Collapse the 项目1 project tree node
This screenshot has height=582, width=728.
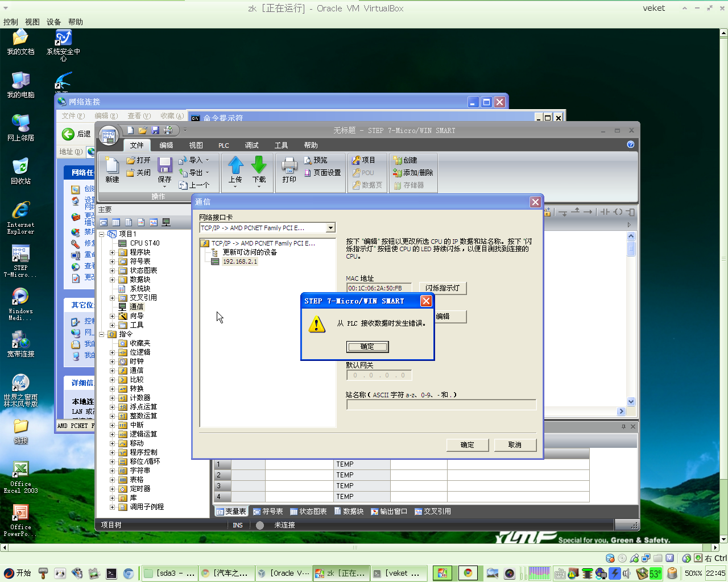[102, 234]
